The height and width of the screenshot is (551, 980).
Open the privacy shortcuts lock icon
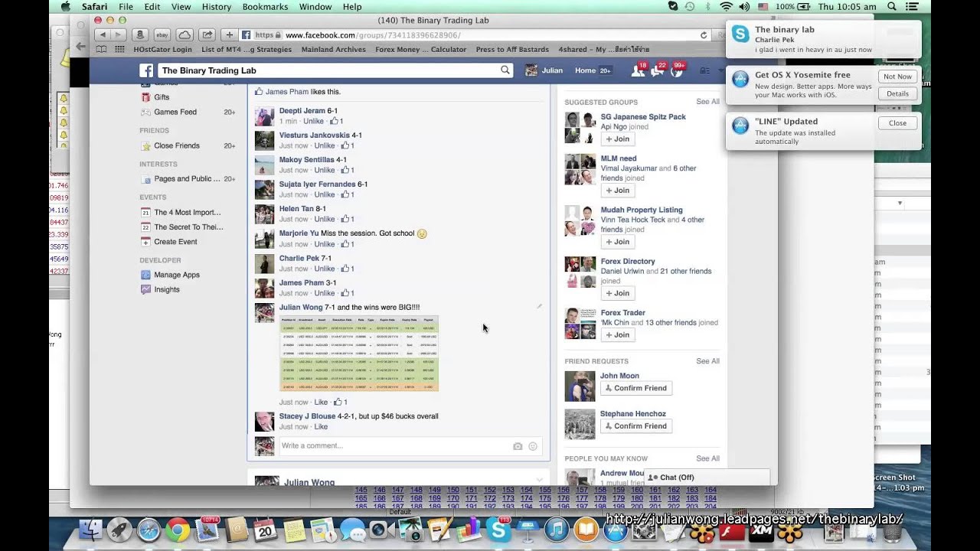pos(704,71)
